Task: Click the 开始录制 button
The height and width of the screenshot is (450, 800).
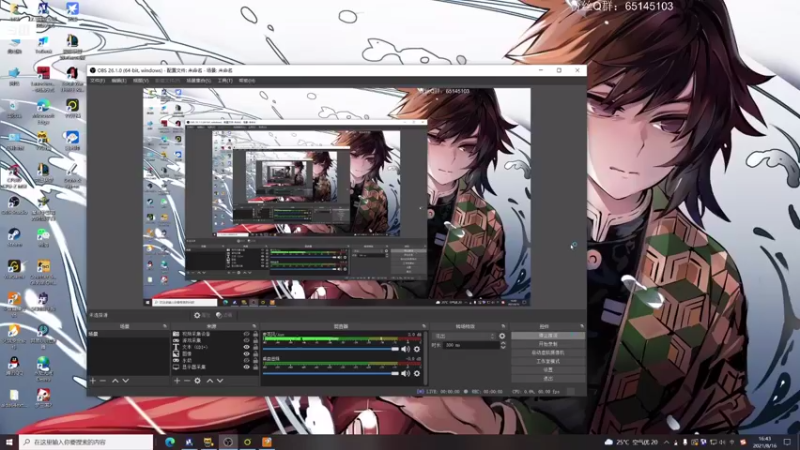Action: pyautogui.click(x=548, y=344)
